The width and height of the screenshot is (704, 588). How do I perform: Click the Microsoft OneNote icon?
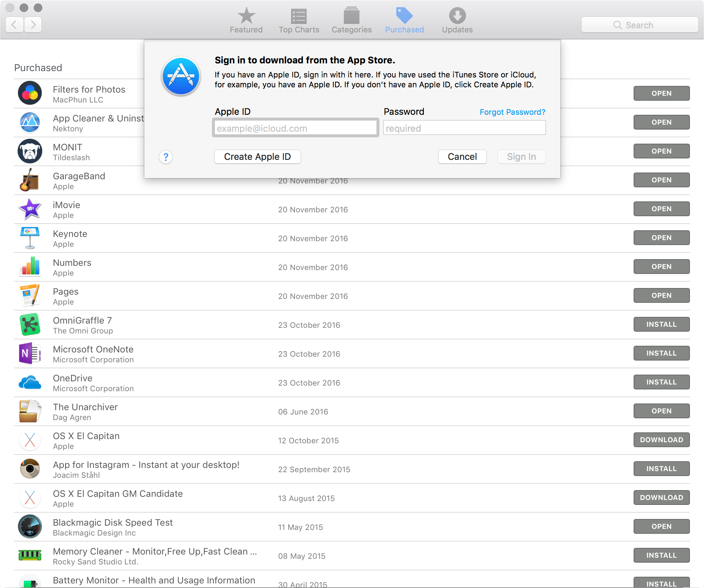[30, 353]
